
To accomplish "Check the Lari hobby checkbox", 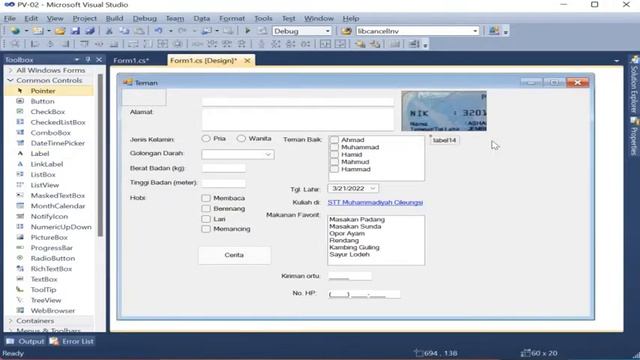I will (206, 219).
